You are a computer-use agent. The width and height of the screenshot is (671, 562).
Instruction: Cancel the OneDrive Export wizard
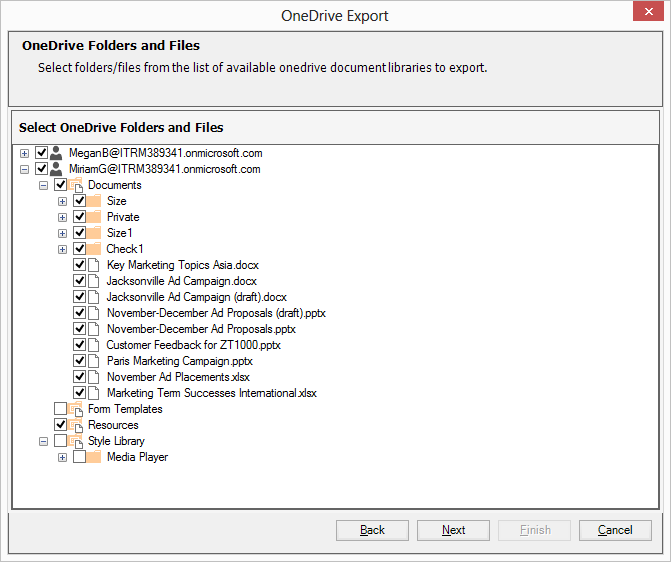(x=615, y=530)
